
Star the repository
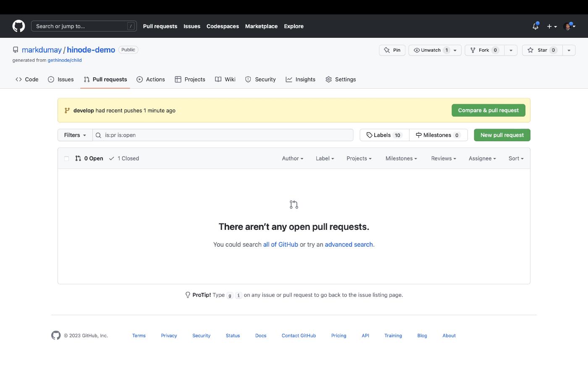tap(542, 50)
